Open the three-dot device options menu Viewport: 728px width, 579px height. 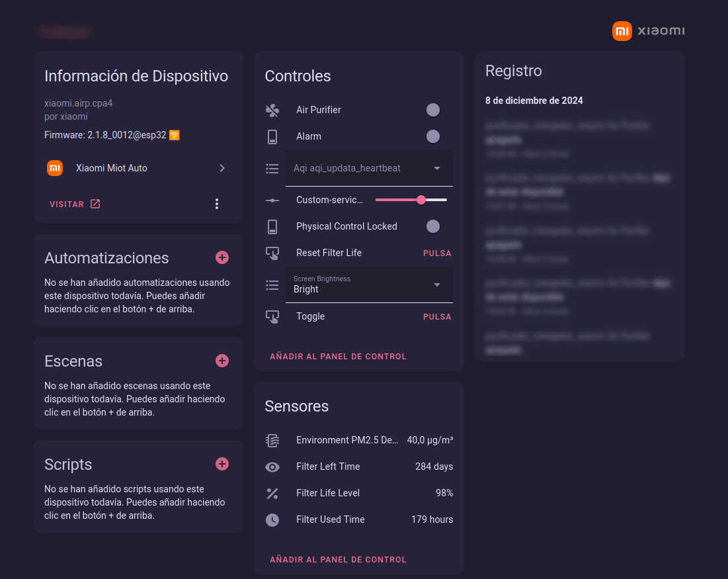coord(217,204)
